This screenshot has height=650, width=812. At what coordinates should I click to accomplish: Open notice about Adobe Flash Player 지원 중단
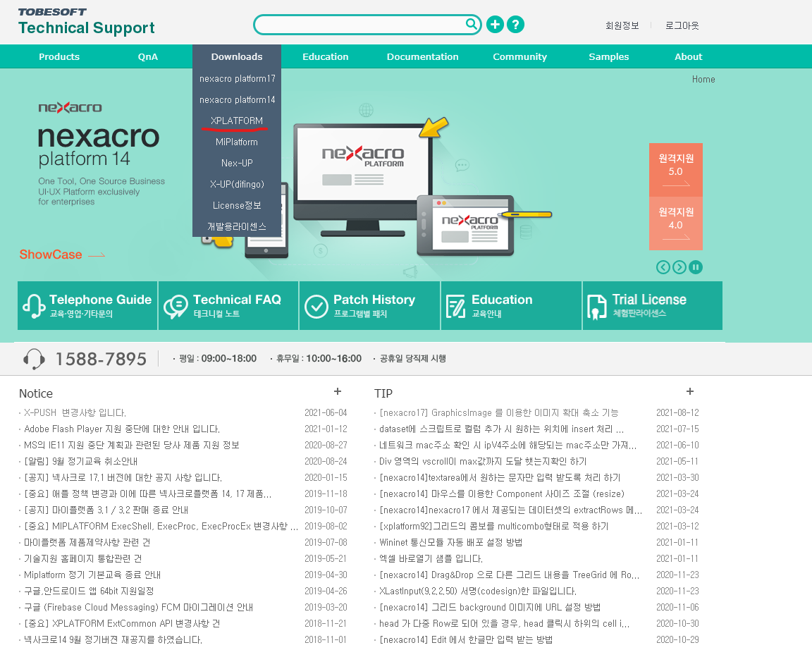click(x=122, y=429)
